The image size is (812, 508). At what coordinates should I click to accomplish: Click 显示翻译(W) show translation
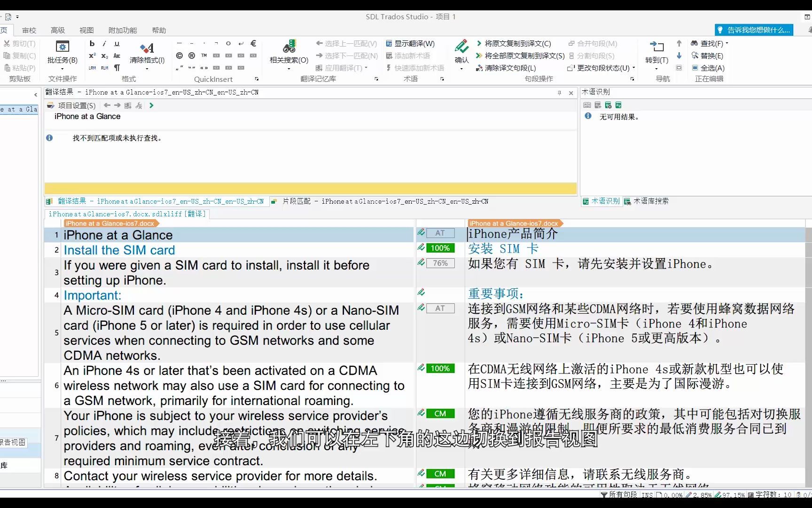pos(410,43)
